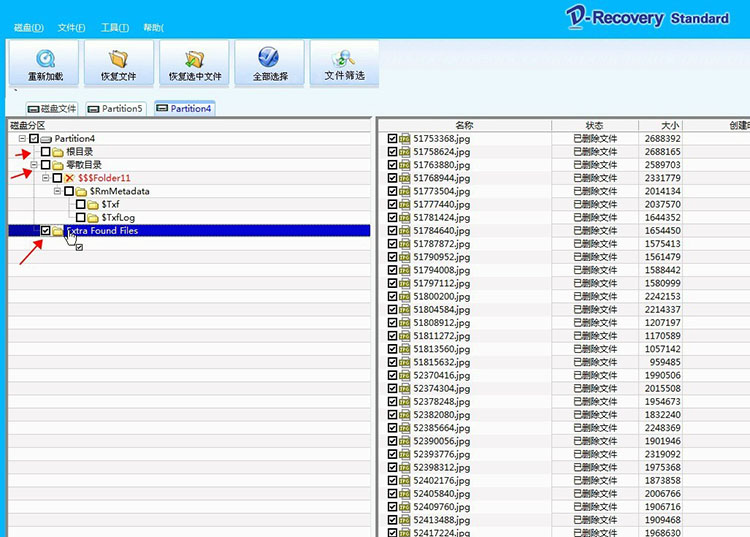Screen dimensions: 750x537
Task: Collapse the 零散目录 tree node
Action: (x=34, y=165)
